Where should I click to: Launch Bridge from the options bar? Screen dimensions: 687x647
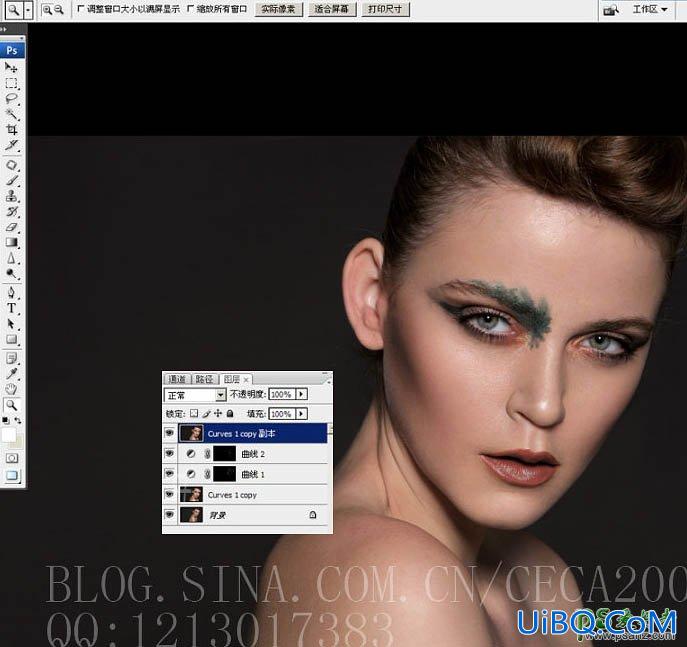tap(611, 10)
